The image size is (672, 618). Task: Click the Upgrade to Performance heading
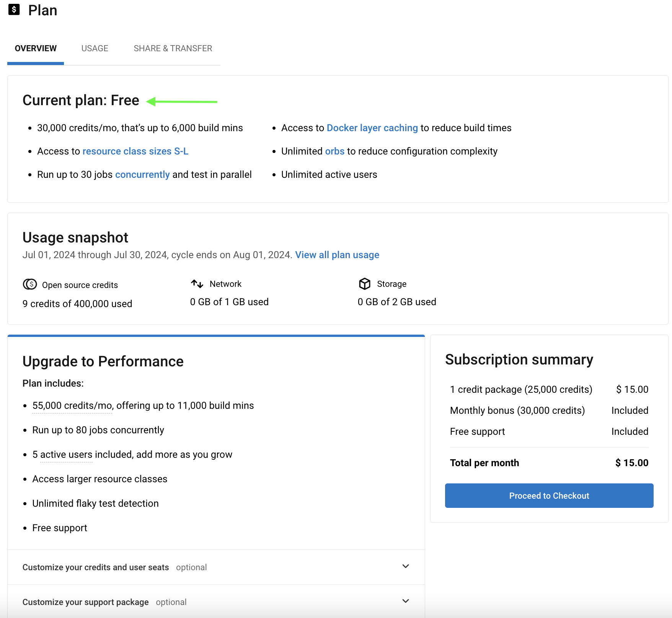click(103, 361)
